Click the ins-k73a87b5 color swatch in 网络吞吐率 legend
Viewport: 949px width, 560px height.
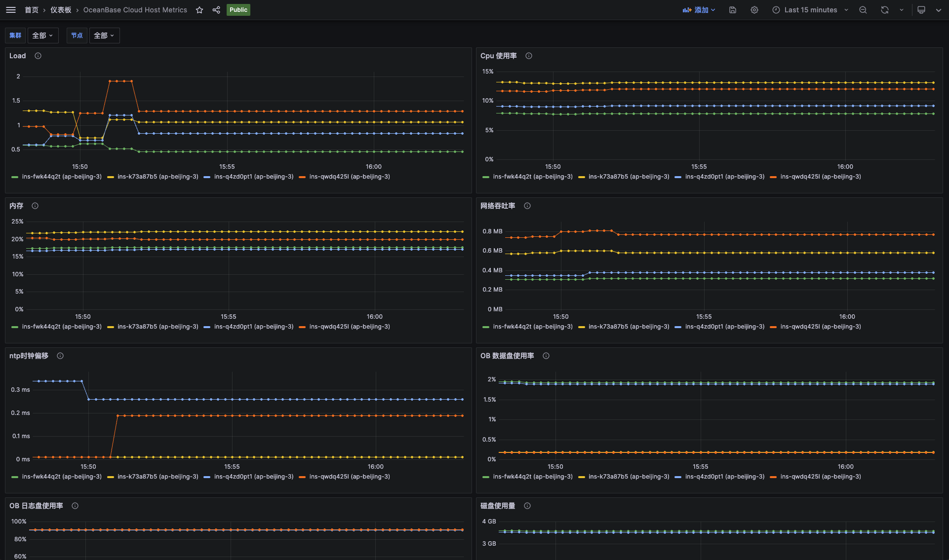pyautogui.click(x=582, y=327)
